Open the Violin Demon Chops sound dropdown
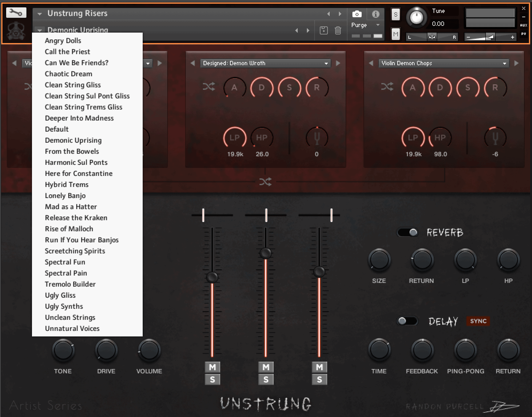The width and height of the screenshot is (532, 417). pos(444,63)
